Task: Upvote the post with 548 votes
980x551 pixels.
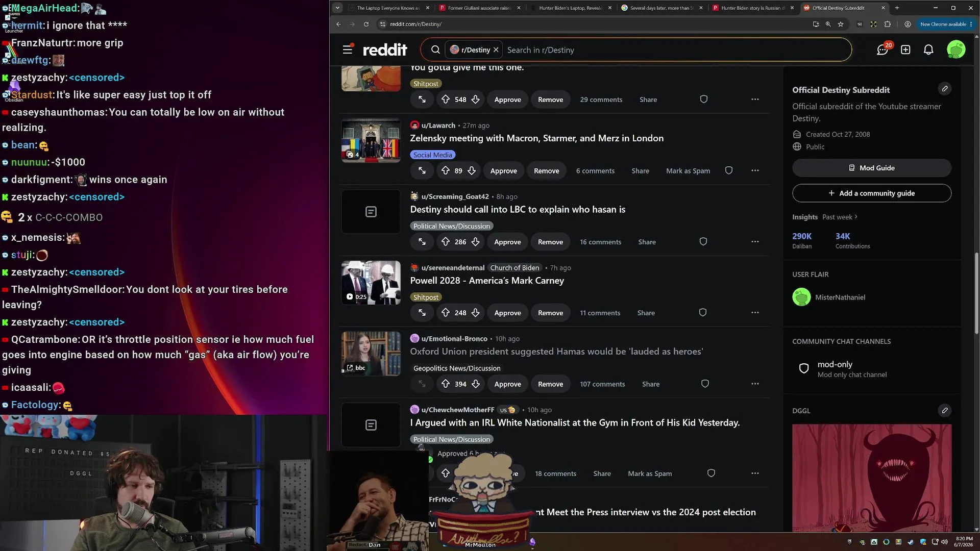Action: 446,99
